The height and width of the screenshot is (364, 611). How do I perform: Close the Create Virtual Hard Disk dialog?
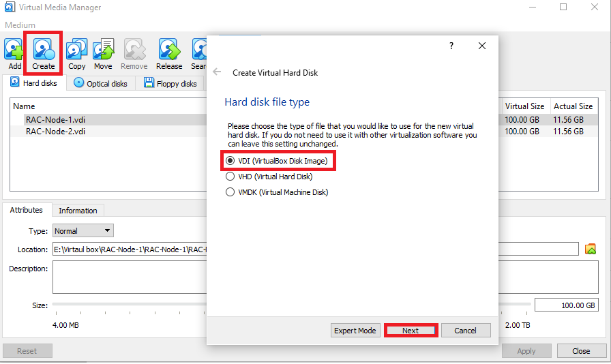(x=482, y=46)
